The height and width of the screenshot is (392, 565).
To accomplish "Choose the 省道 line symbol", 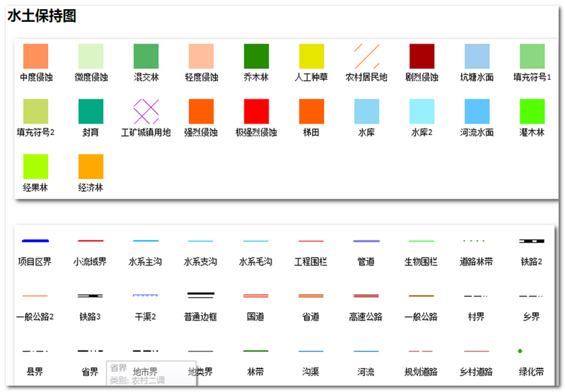I will [311, 296].
